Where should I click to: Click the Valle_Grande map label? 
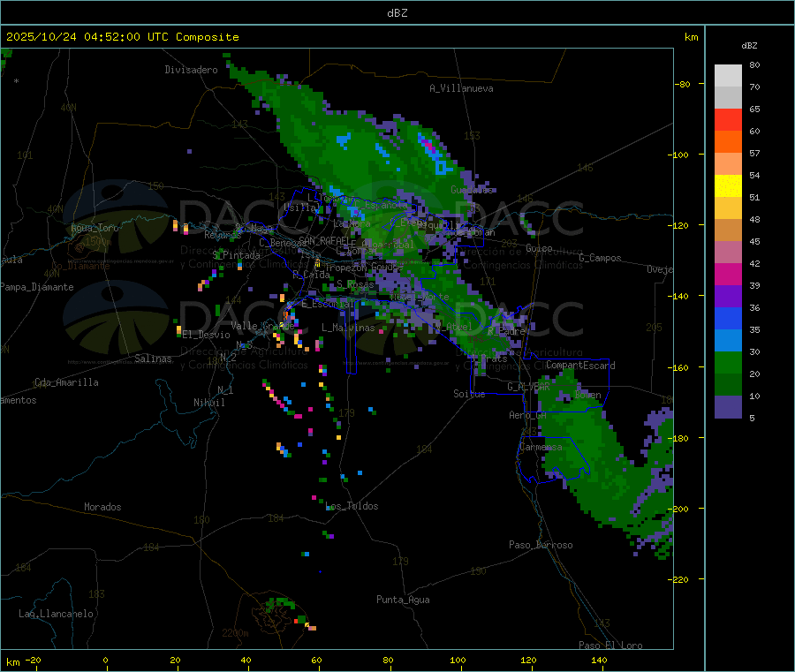262,326
